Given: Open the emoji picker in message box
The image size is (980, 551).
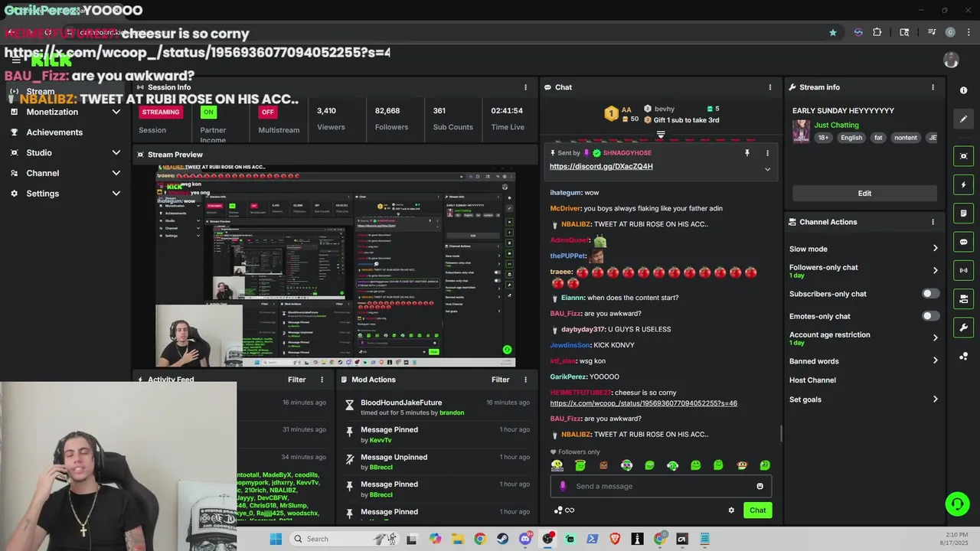Looking at the screenshot, I should (x=759, y=486).
